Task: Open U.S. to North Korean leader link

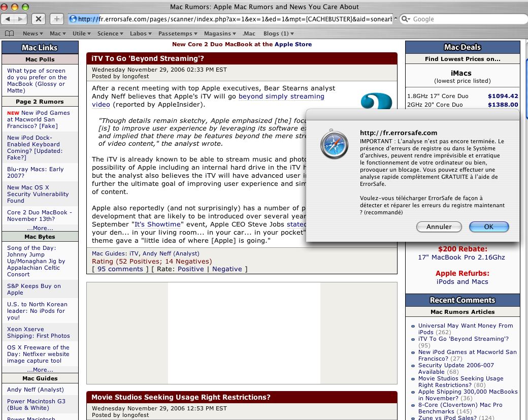Action: pos(37,311)
